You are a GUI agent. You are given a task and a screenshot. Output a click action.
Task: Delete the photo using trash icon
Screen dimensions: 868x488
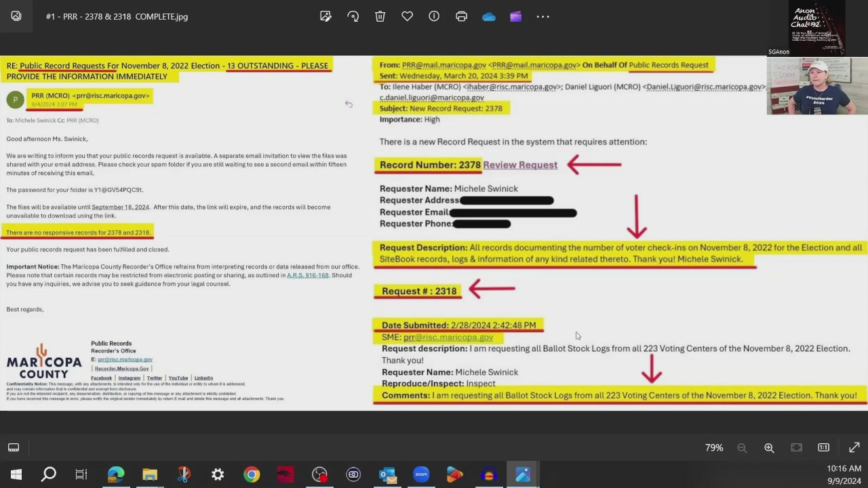click(380, 16)
